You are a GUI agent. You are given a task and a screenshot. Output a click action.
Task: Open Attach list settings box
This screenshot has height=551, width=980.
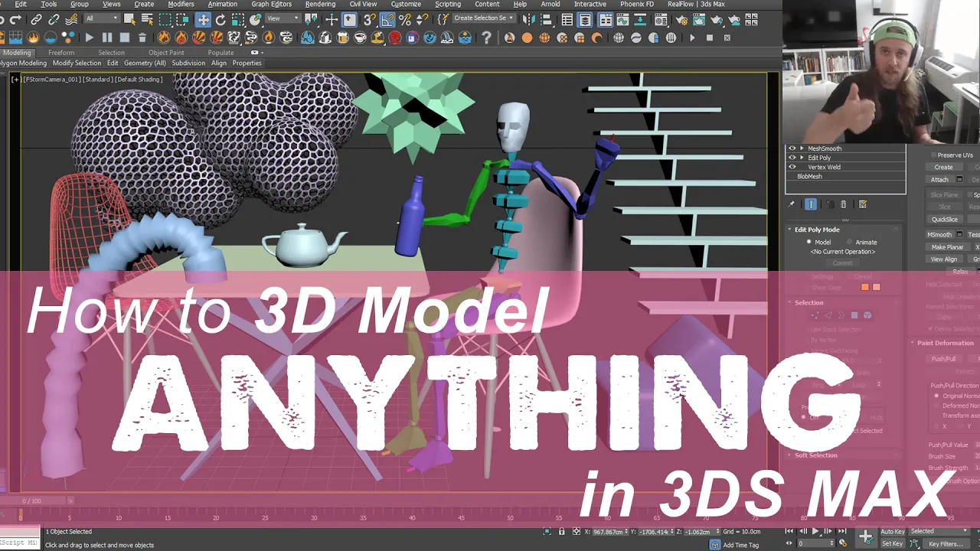pyautogui.click(x=959, y=179)
